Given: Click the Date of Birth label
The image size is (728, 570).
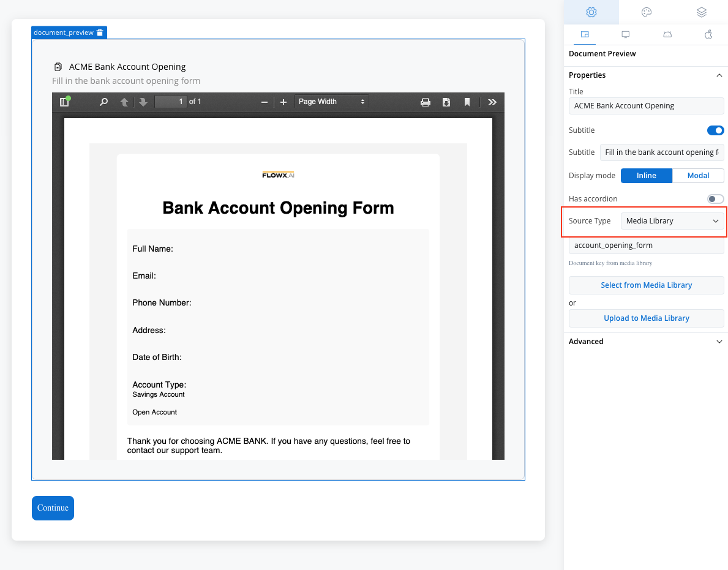Looking at the screenshot, I should [157, 358].
